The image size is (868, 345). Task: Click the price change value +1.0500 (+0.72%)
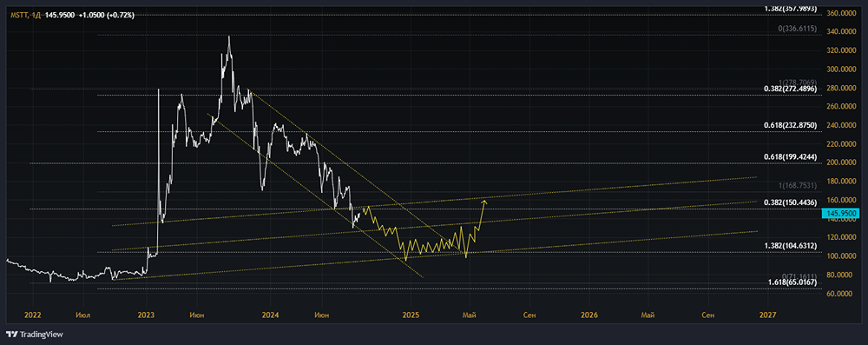coord(106,16)
